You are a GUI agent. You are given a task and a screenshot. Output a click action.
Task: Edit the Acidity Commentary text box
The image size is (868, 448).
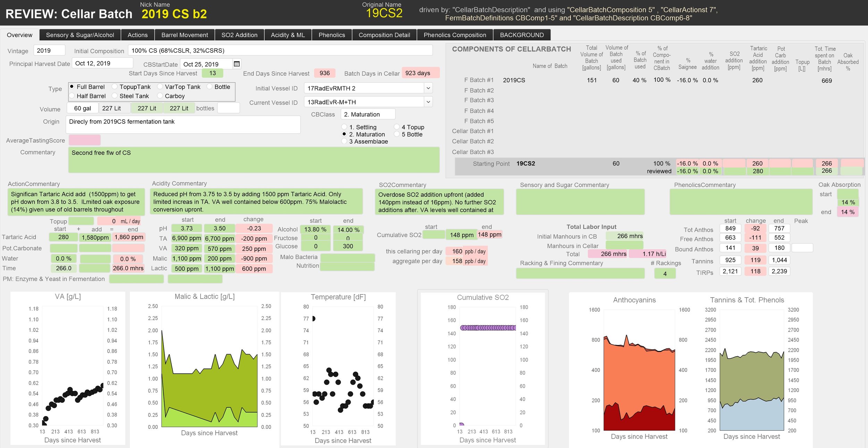click(256, 202)
